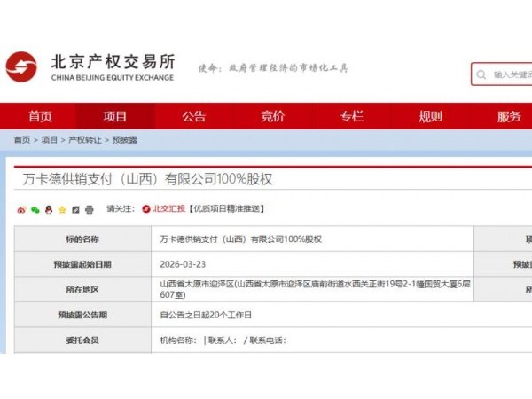Click the Beijing Equity Exchange logo

[x=21, y=66]
